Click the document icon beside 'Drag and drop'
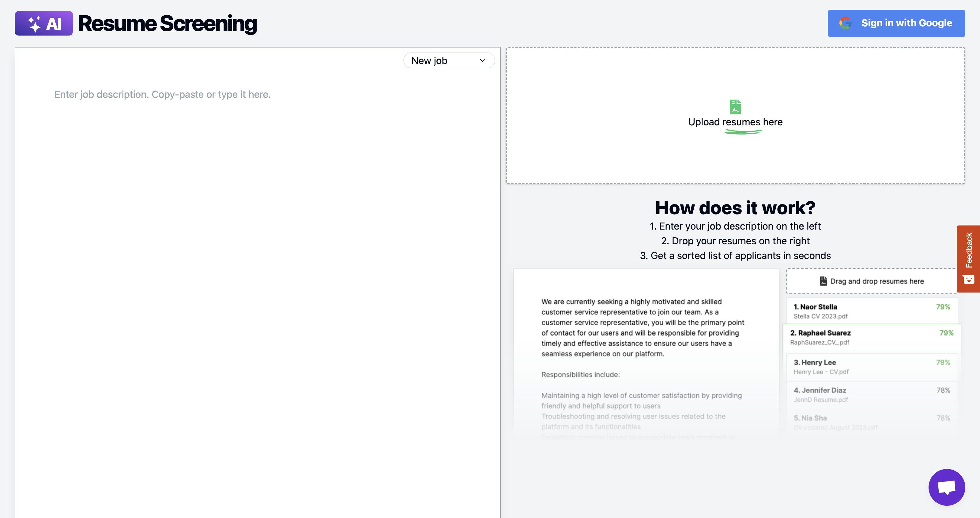This screenshot has width=980, height=518. point(823,281)
